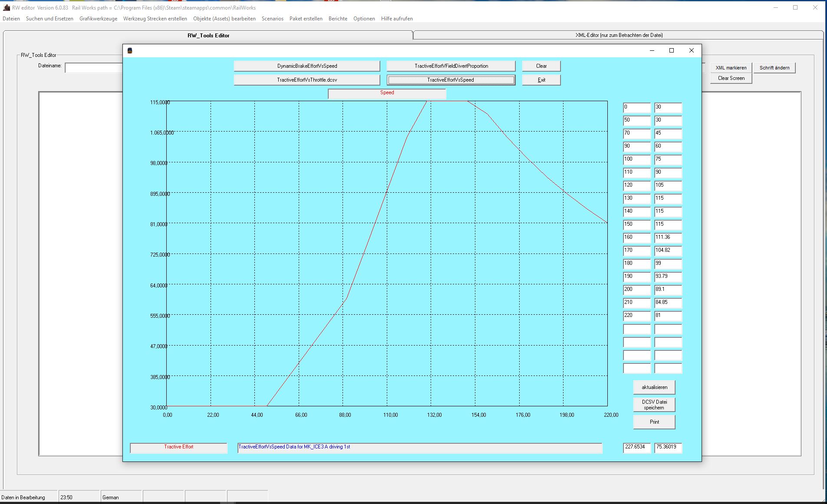
Task: Click the input field containing 111.36
Action: click(x=668, y=237)
